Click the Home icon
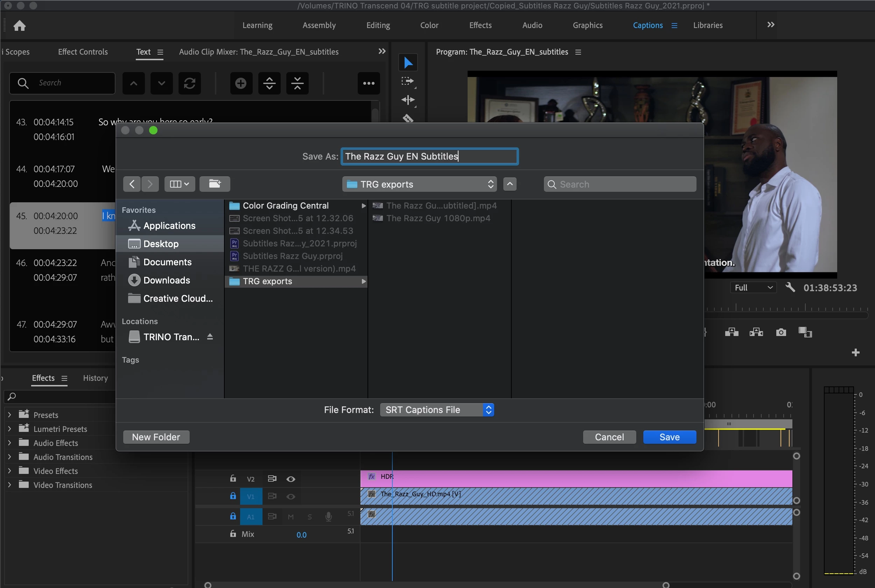This screenshot has height=588, width=875. tap(20, 26)
